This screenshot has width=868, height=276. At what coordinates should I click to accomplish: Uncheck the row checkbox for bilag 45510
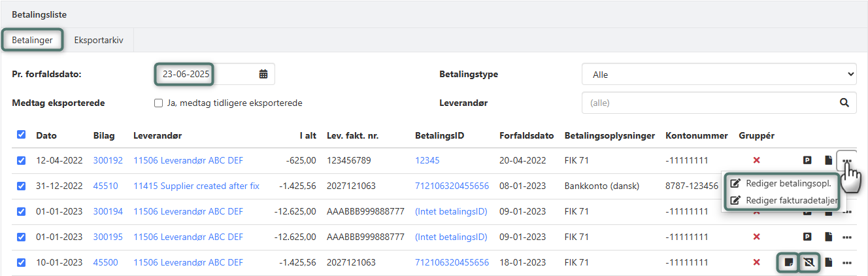pos(21,186)
